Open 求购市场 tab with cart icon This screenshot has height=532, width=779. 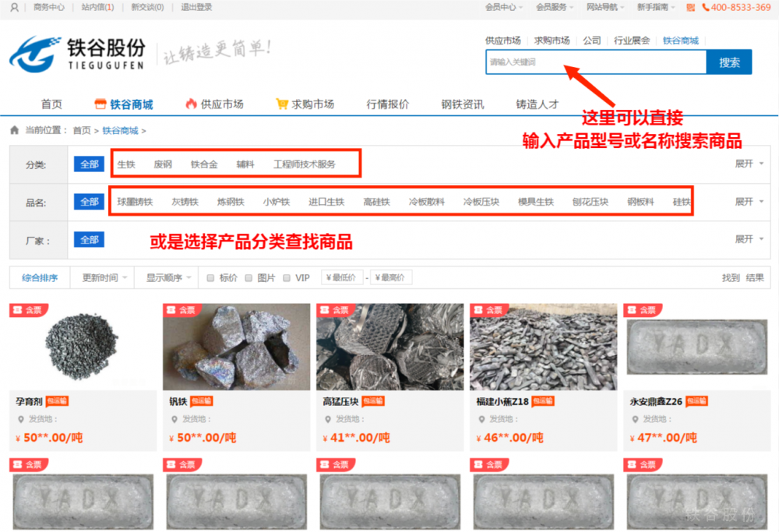[x=305, y=104]
